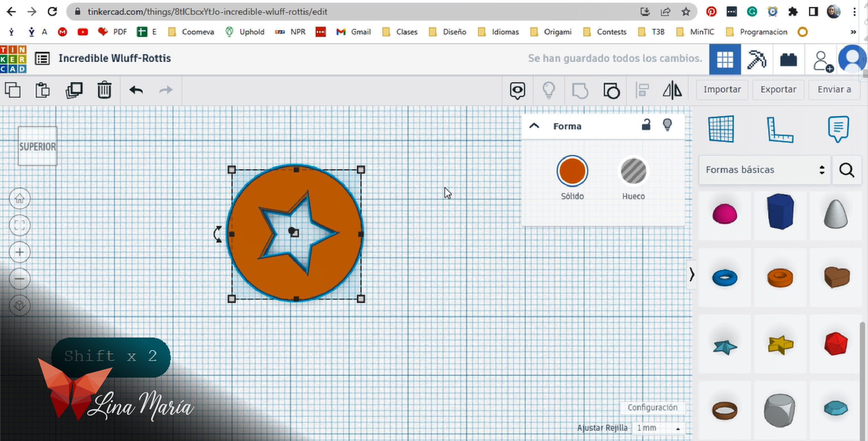Open the Ruler tool
Image resolution: width=868 pixels, height=441 pixels.
tap(779, 129)
